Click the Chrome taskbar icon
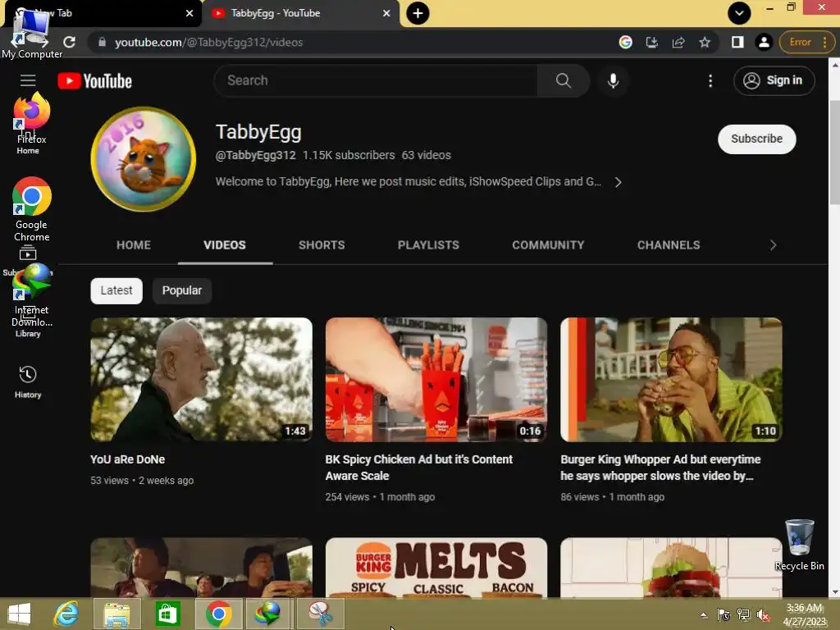 (218, 614)
